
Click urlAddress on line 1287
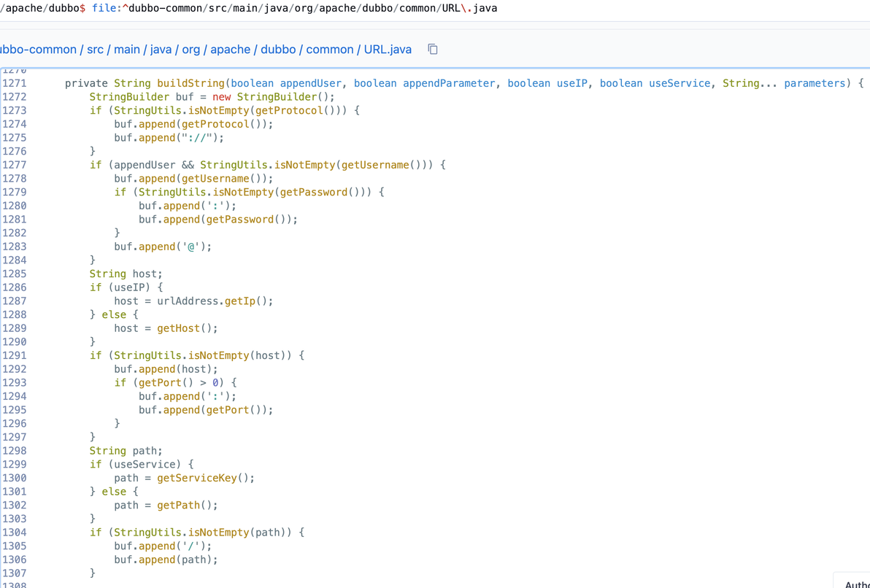coord(188,301)
